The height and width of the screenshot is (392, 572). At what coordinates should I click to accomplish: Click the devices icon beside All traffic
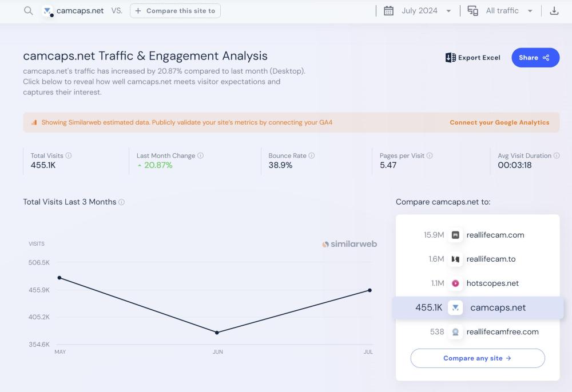(x=472, y=11)
